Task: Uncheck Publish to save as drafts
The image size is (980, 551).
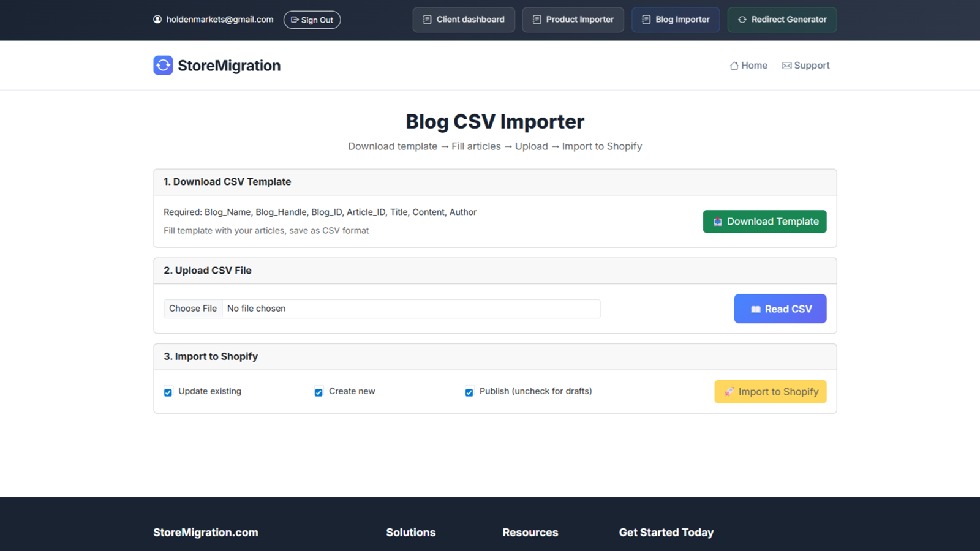Action: pos(469,392)
